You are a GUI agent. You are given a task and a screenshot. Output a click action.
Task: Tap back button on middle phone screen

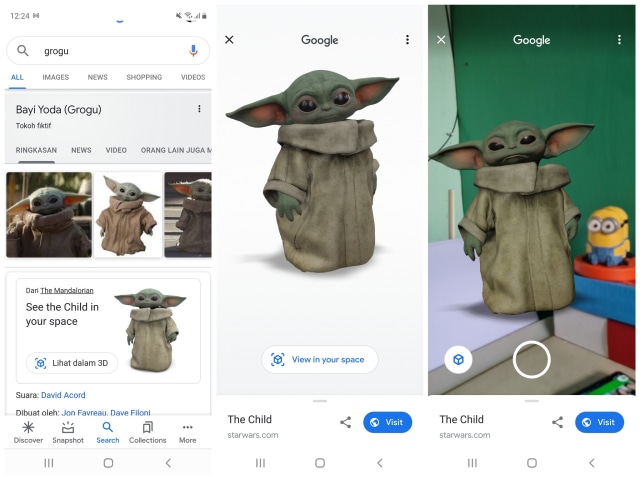pos(380,463)
